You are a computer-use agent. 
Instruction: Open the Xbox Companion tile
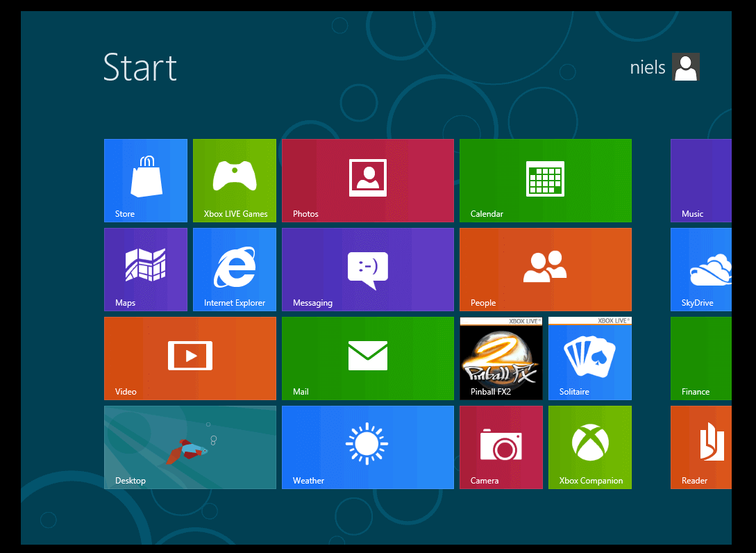pyautogui.click(x=589, y=447)
